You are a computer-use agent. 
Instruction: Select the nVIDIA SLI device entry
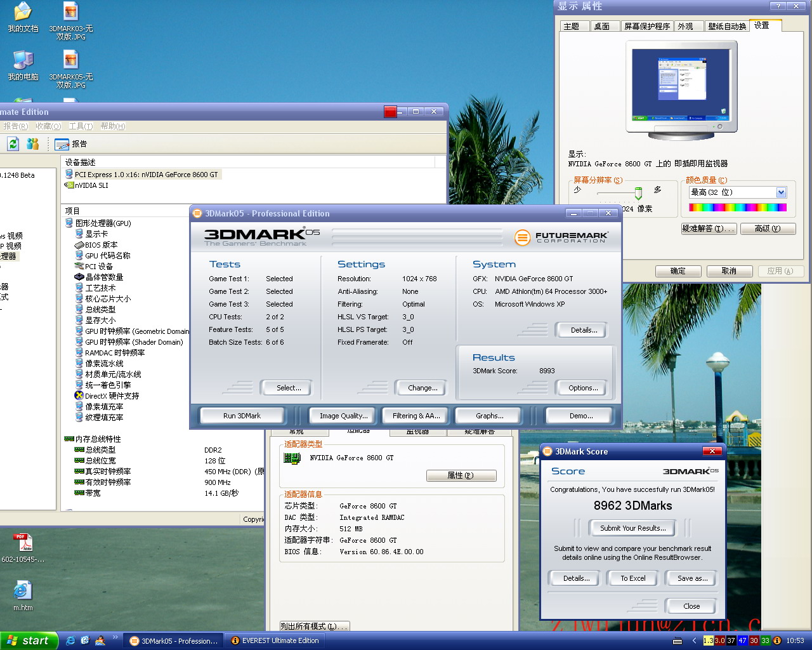(x=91, y=185)
